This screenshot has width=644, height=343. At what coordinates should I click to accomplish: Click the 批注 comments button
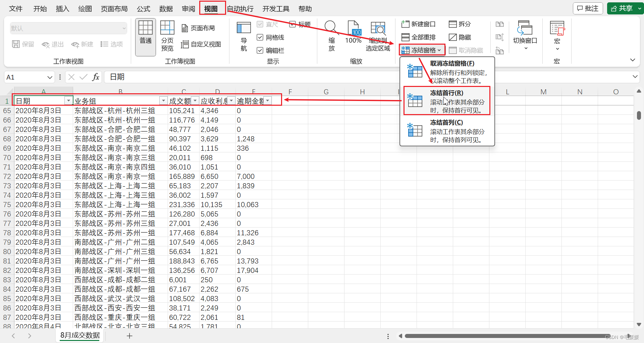(x=588, y=8)
